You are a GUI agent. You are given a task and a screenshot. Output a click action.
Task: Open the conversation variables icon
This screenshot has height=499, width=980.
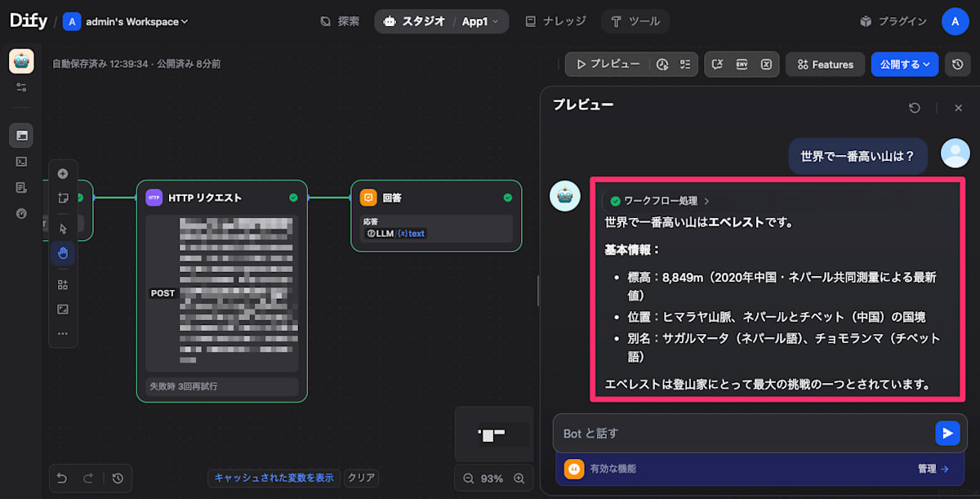pyautogui.click(x=717, y=64)
